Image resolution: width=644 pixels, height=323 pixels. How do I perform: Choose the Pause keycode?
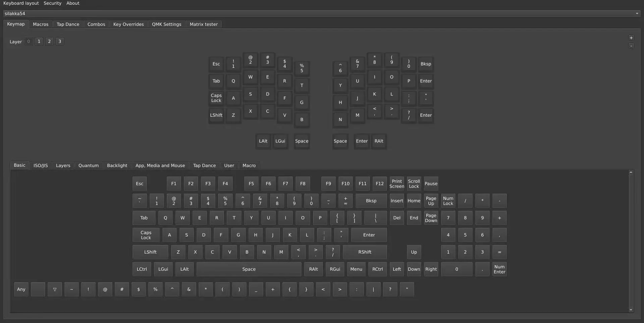(431, 183)
